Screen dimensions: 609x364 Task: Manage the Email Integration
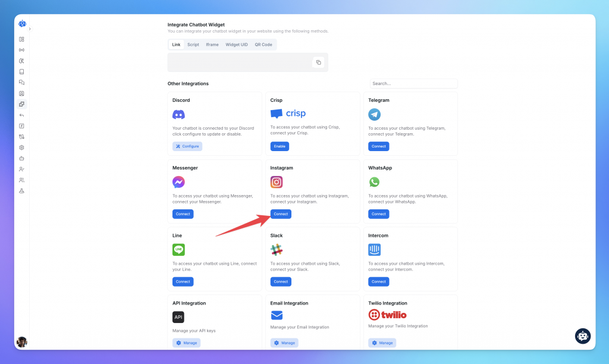click(284, 343)
